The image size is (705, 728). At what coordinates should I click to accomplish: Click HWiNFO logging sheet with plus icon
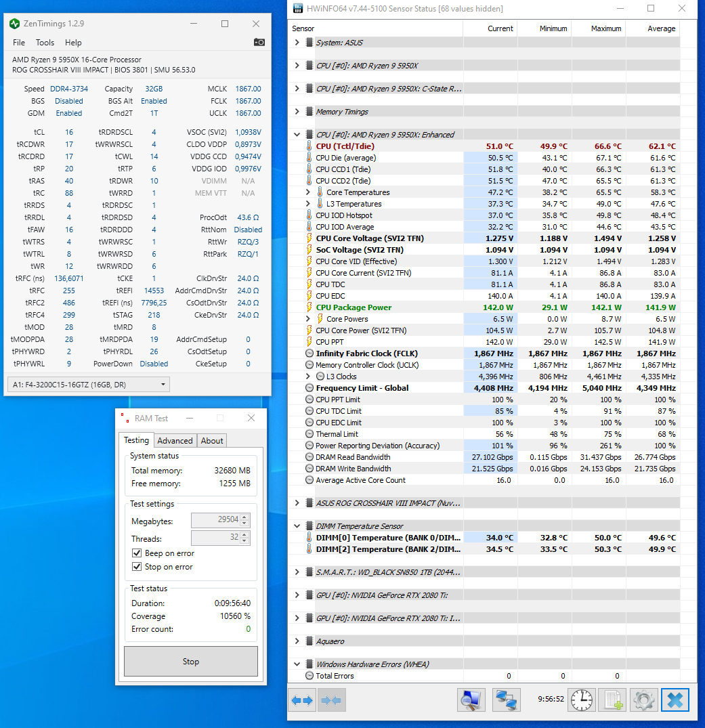(613, 700)
